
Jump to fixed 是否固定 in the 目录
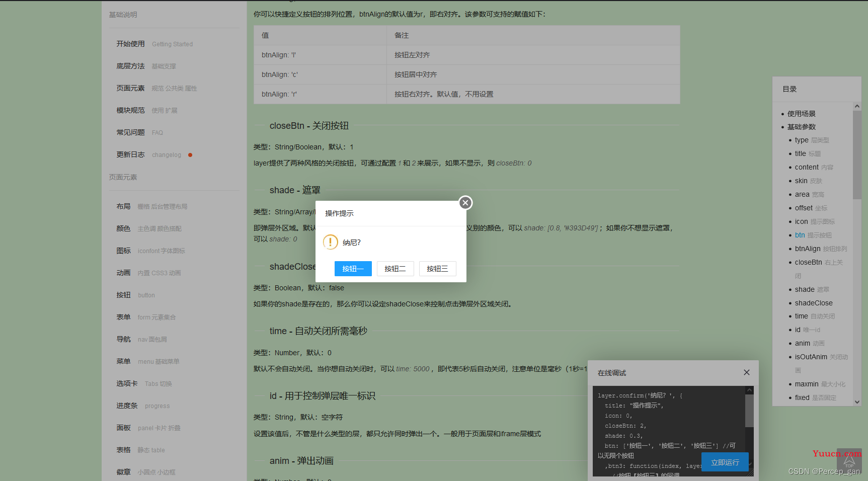point(816,398)
